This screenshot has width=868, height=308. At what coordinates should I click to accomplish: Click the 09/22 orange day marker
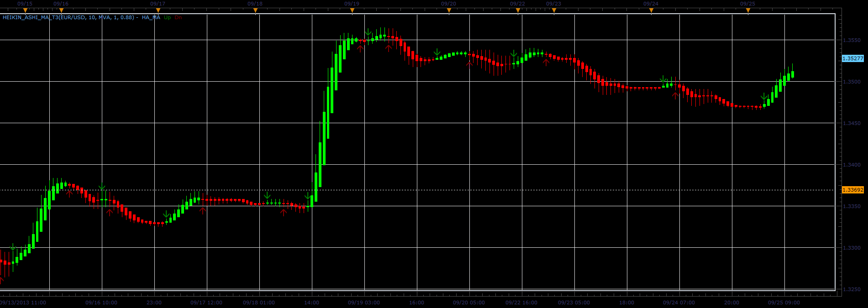click(518, 10)
